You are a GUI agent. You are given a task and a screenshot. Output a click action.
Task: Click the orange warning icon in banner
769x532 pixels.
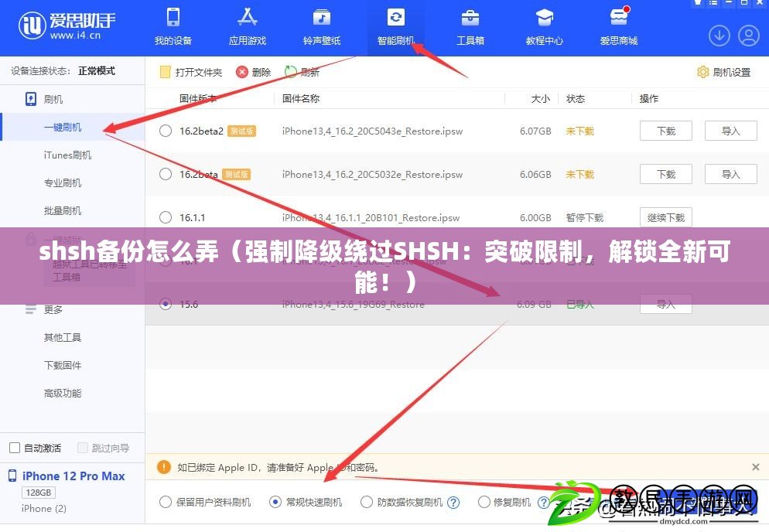click(x=164, y=467)
